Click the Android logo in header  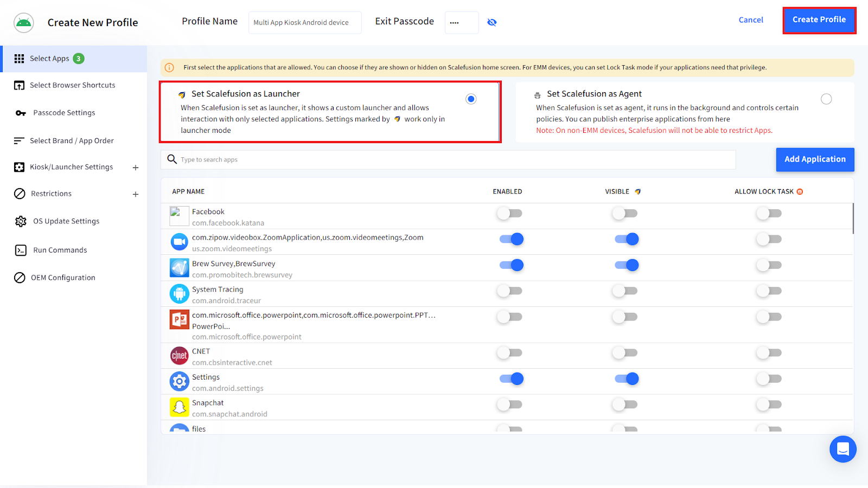click(24, 23)
